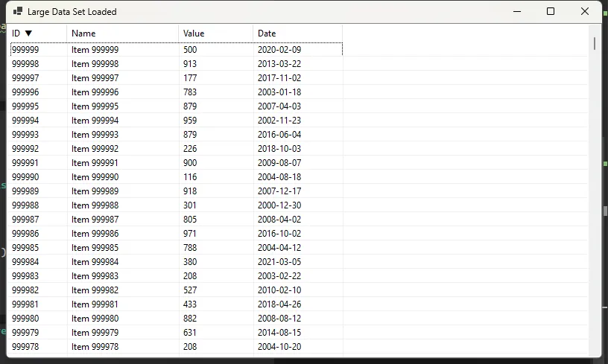Click value 959 in row 999994

tap(191, 121)
